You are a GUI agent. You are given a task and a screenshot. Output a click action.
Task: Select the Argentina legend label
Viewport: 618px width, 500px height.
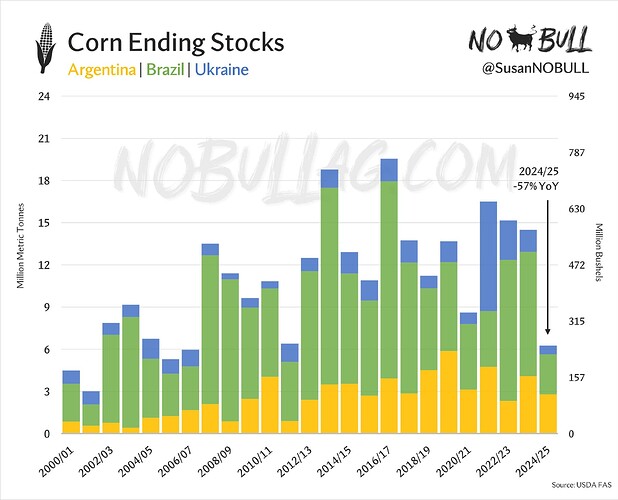coord(102,70)
